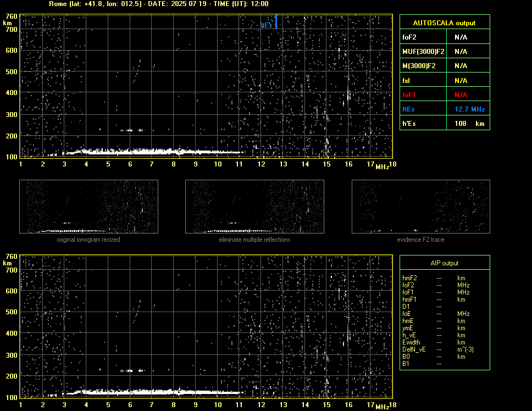
Task: Select the N/A value beside AUTOSCALA foF2
Action: pos(461,37)
